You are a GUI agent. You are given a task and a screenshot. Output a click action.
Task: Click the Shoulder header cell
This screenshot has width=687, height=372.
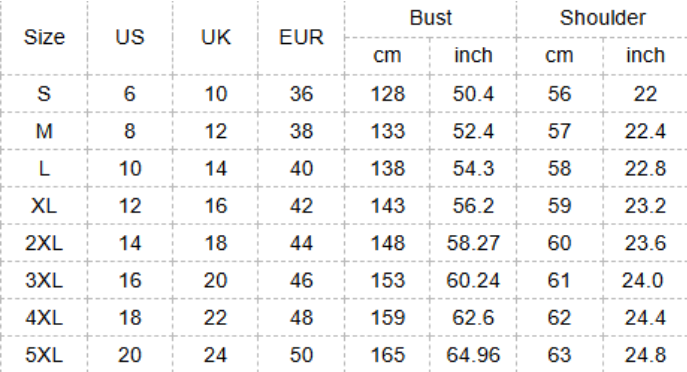coord(602,18)
